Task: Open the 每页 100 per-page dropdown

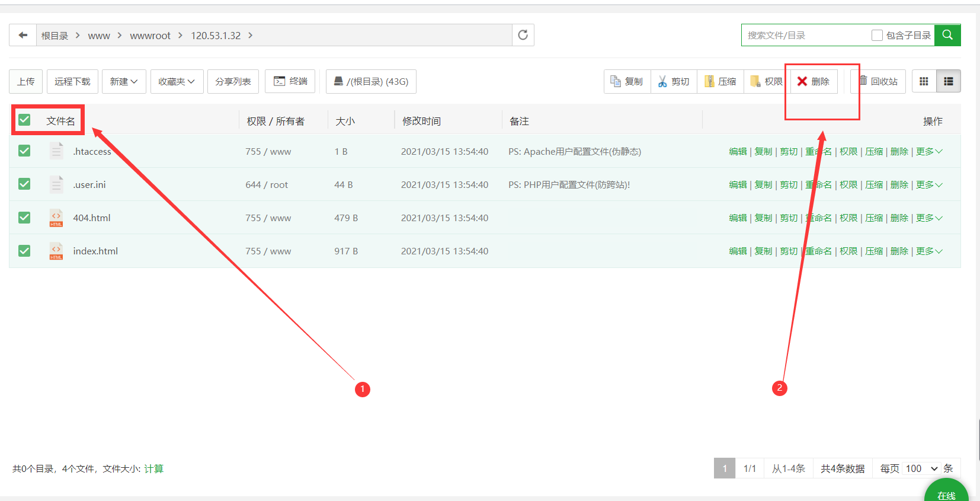Action: [x=922, y=468]
